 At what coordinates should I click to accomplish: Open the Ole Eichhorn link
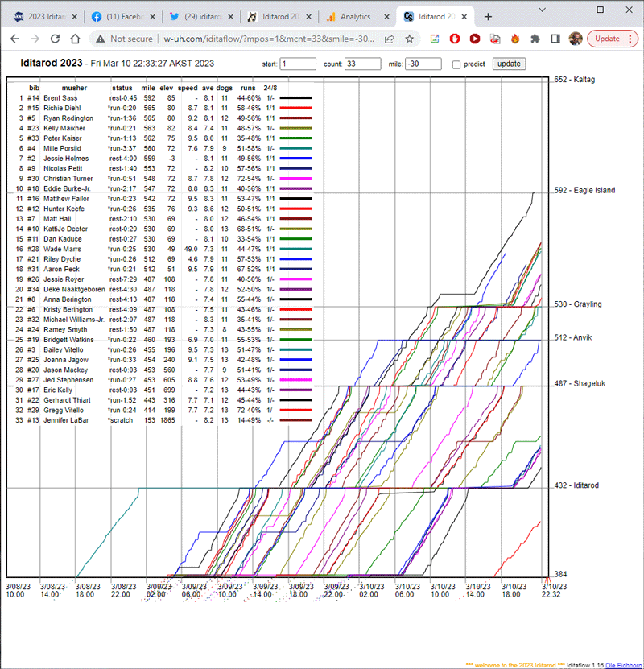tap(623, 665)
